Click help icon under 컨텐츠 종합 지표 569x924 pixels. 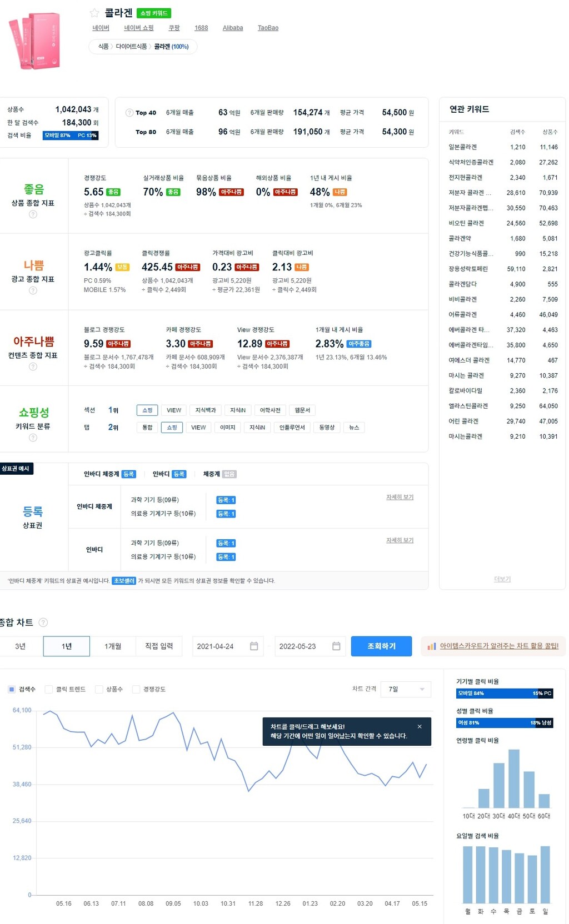[33, 366]
